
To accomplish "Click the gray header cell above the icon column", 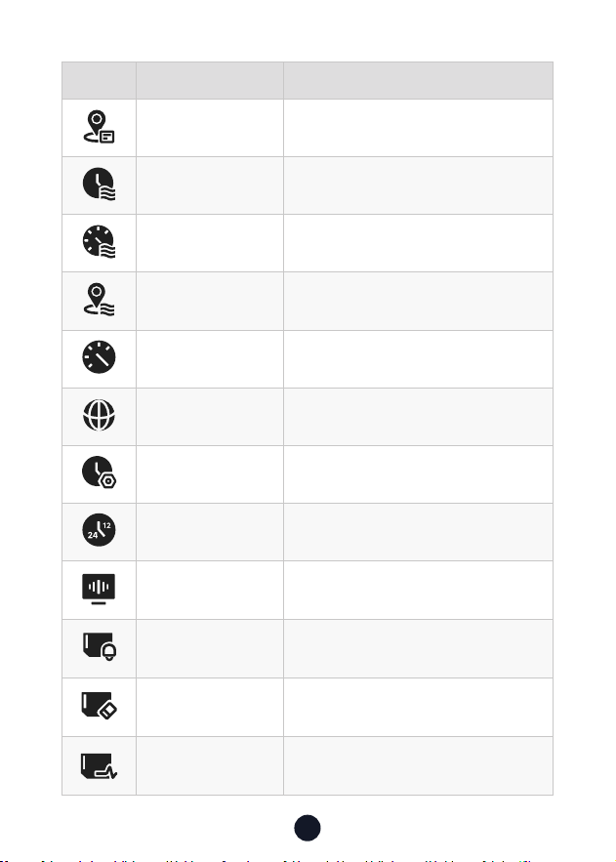I will pyautogui.click(x=99, y=81).
